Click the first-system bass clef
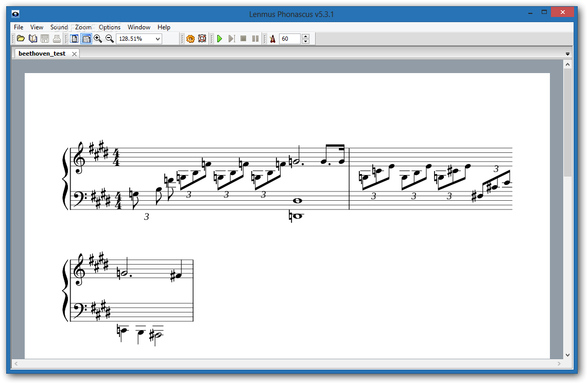 79,199
